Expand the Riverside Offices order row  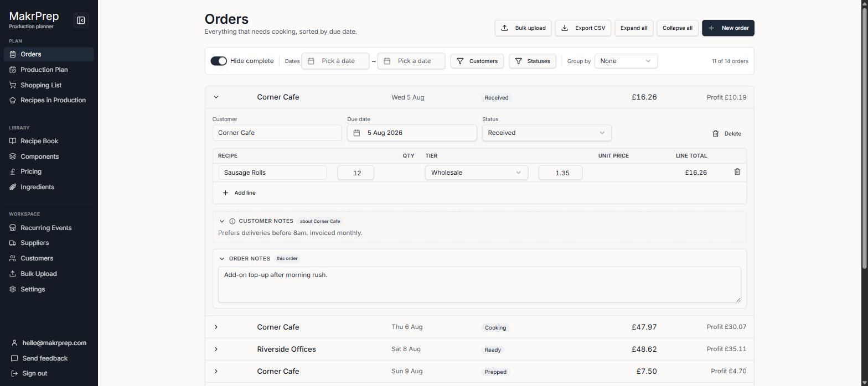[x=216, y=350]
